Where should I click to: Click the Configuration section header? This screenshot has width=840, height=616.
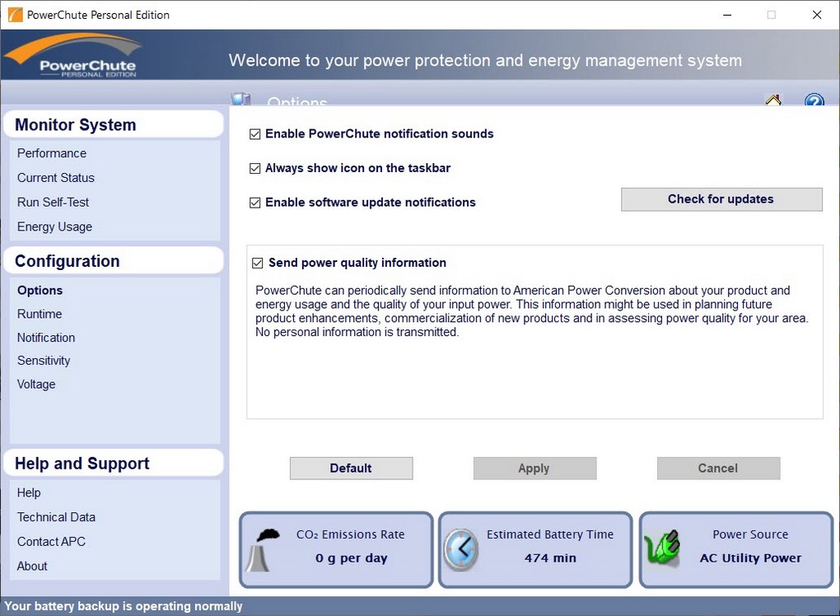pyautogui.click(x=113, y=261)
